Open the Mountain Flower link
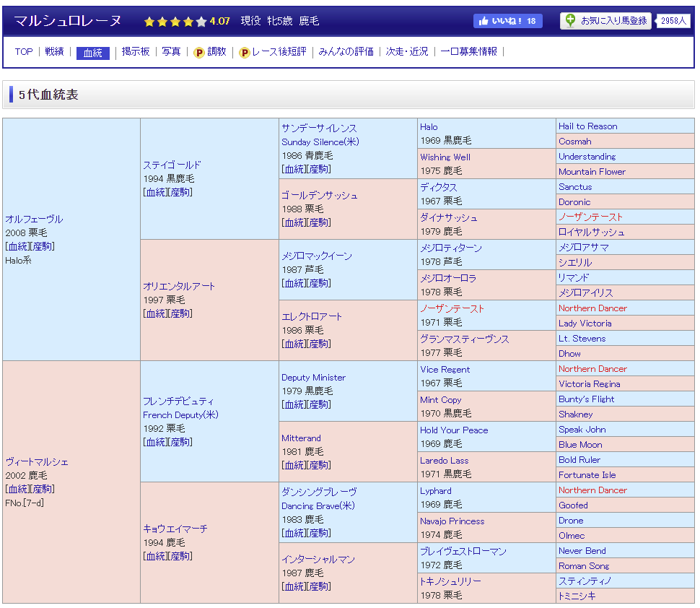 click(x=592, y=172)
